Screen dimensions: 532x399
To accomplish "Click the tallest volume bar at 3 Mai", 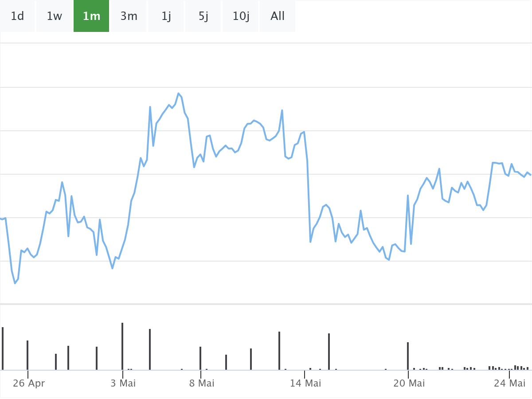I will [x=122, y=346].
